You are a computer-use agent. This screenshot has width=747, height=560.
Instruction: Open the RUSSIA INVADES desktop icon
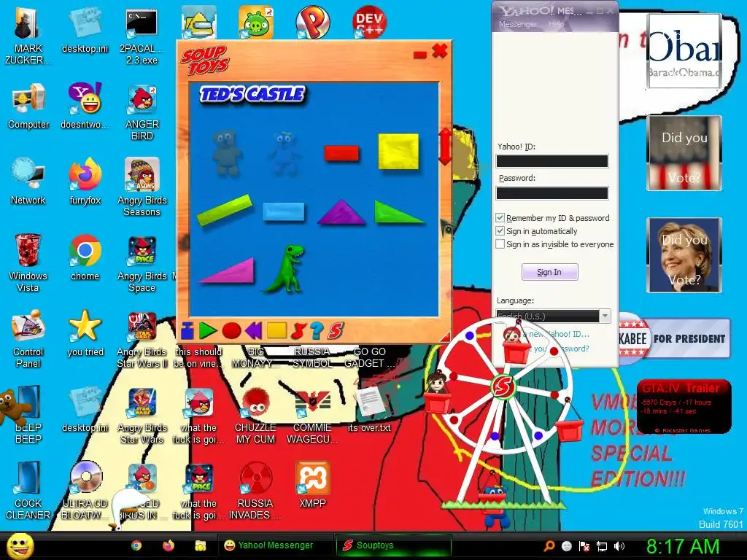pos(255,491)
